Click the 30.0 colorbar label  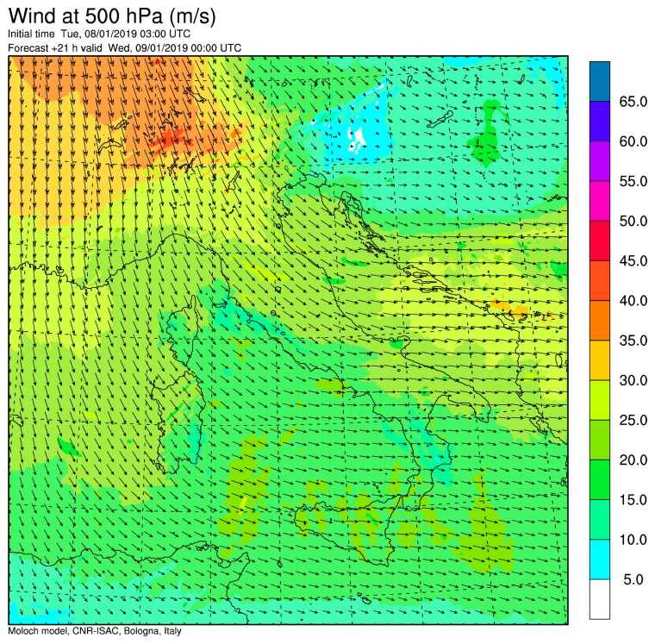633,380
